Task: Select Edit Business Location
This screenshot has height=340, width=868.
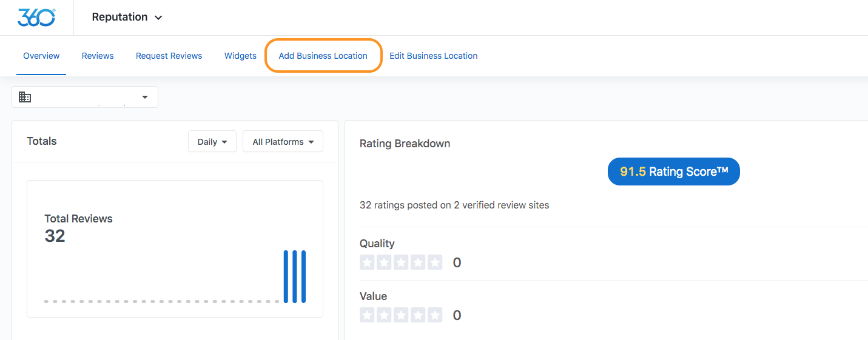Action: point(434,56)
